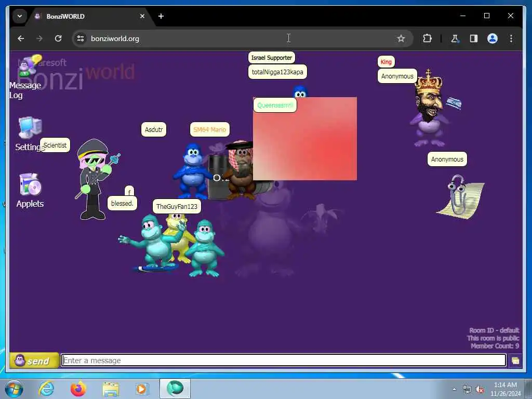Viewport: 532px width, 399px height.
Task: Open Windows Media Player from taskbar
Action: coord(142,389)
